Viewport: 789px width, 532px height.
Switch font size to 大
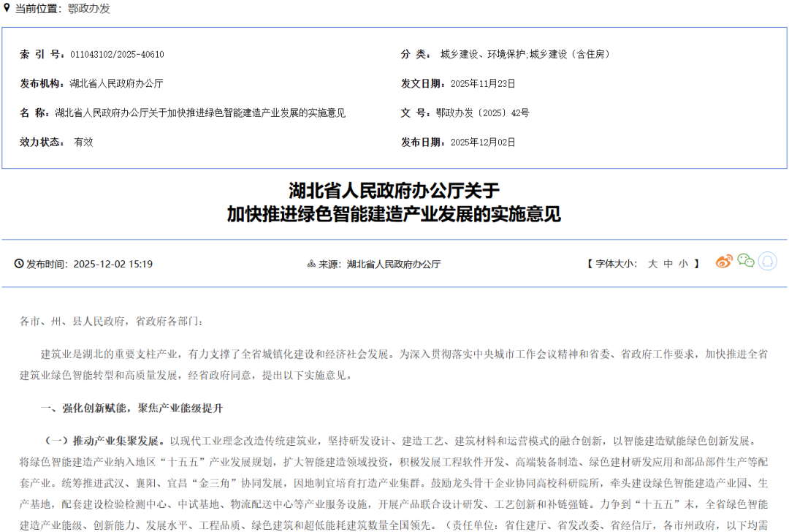pyautogui.click(x=652, y=264)
